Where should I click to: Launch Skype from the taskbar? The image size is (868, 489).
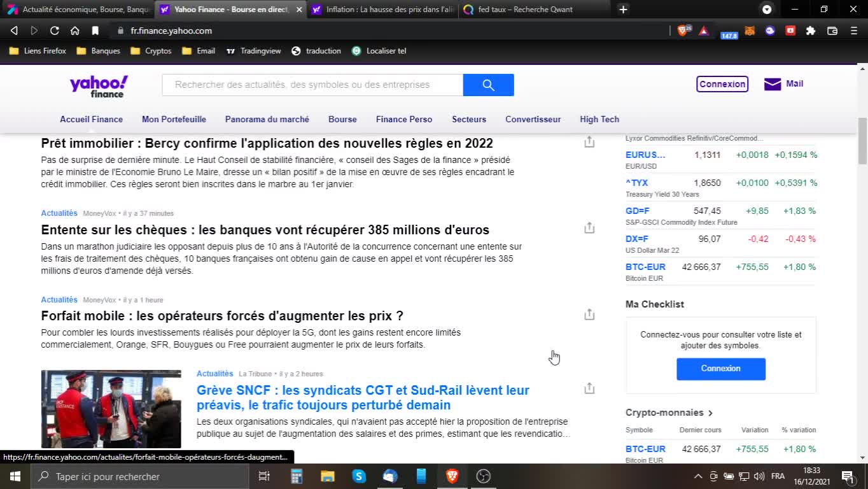point(359,476)
